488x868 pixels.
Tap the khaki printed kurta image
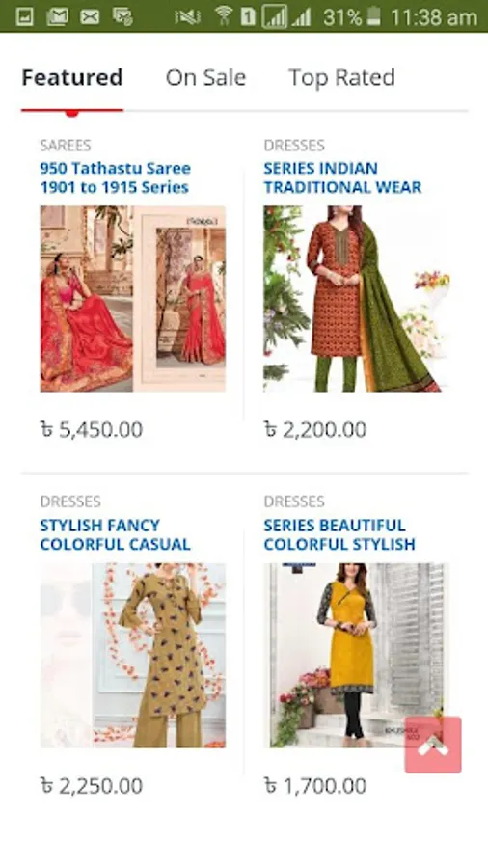133,656
